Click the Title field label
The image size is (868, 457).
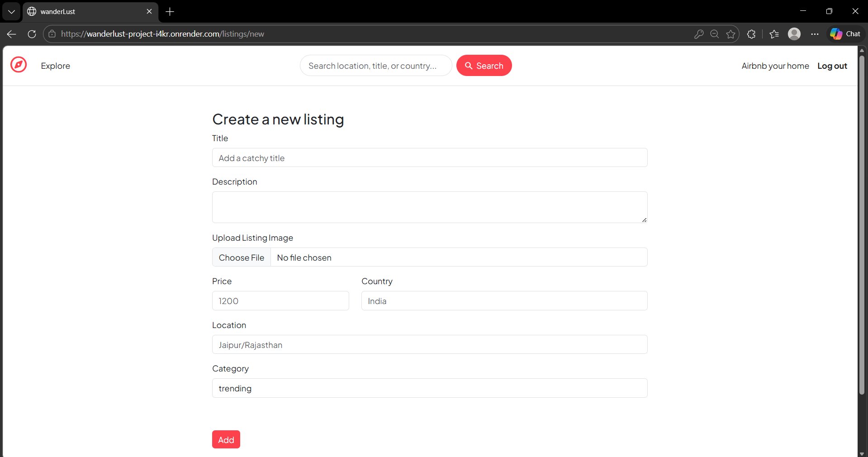click(x=220, y=138)
